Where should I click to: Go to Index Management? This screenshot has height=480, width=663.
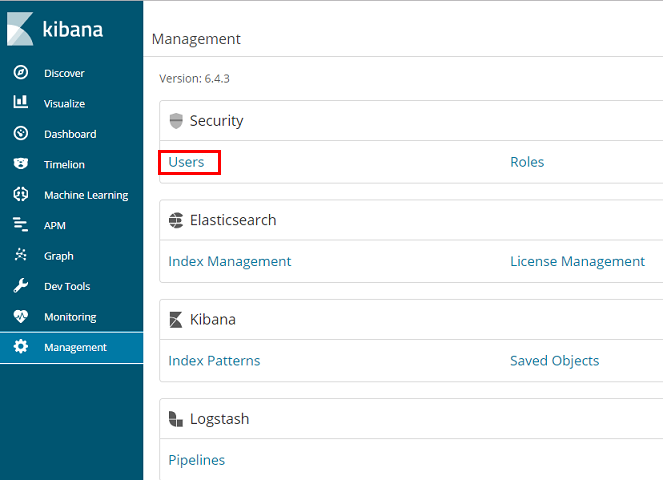point(230,261)
